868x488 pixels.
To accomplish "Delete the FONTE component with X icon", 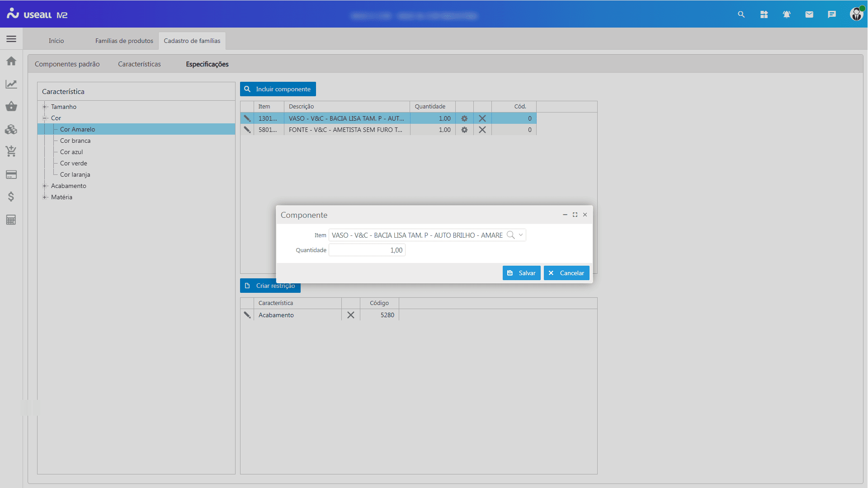I will [x=482, y=130].
